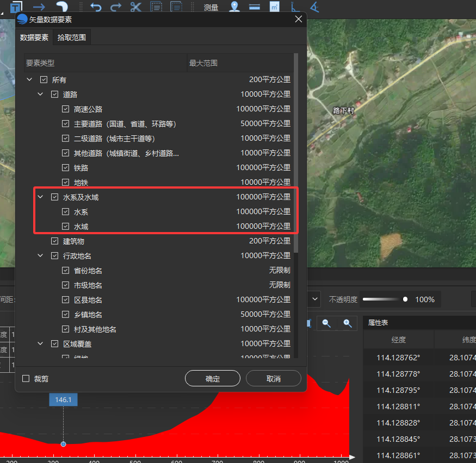Viewport: 476px width, 463px height.
Task: Select the text tool icon
Action: 16,7
